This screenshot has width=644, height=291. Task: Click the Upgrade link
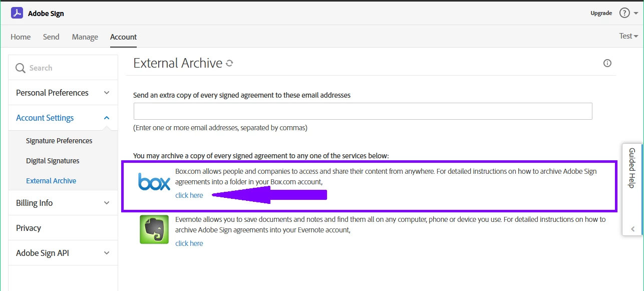click(x=601, y=13)
